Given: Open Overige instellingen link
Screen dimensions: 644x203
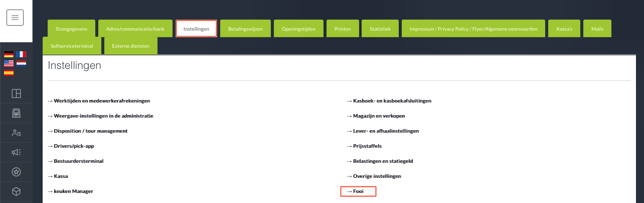Looking at the screenshot, I should point(374,176).
